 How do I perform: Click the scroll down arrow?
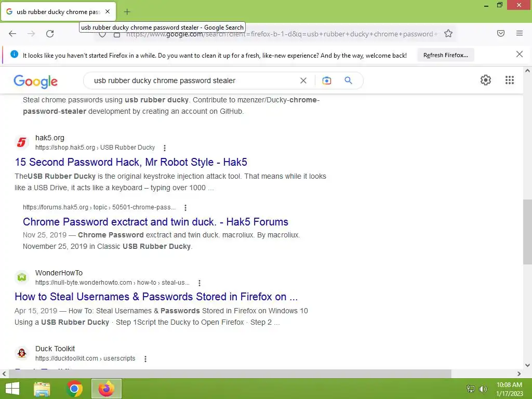pyautogui.click(x=527, y=365)
